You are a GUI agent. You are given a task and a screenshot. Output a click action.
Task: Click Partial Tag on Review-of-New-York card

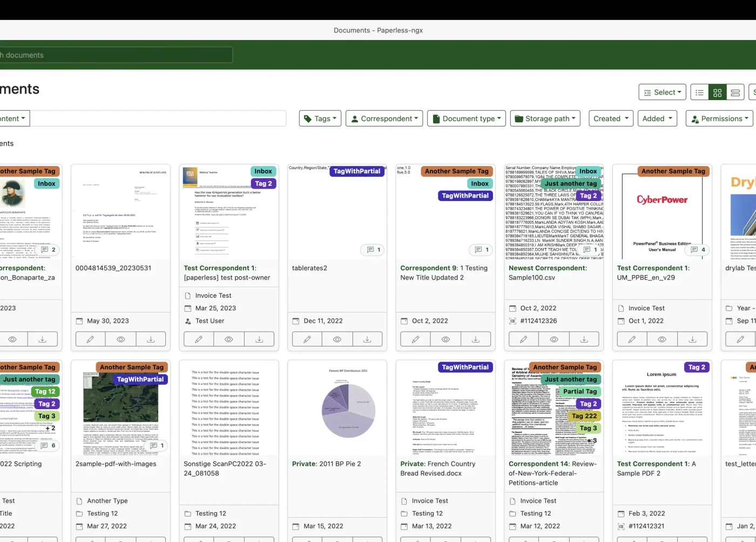[580, 392]
